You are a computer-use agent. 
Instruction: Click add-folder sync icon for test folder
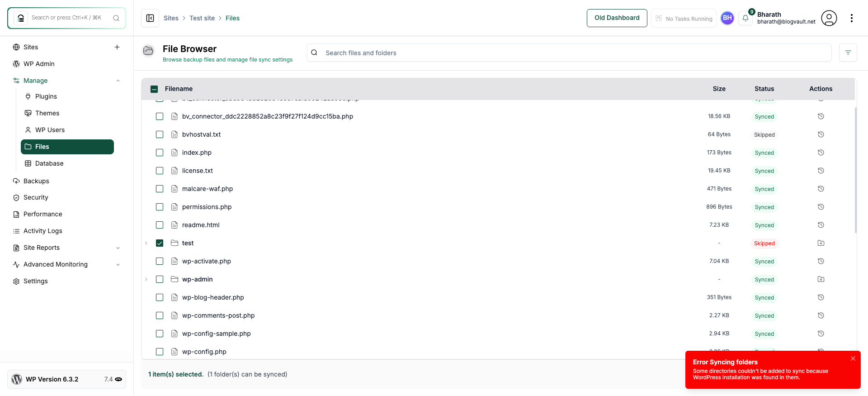coord(821,243)
